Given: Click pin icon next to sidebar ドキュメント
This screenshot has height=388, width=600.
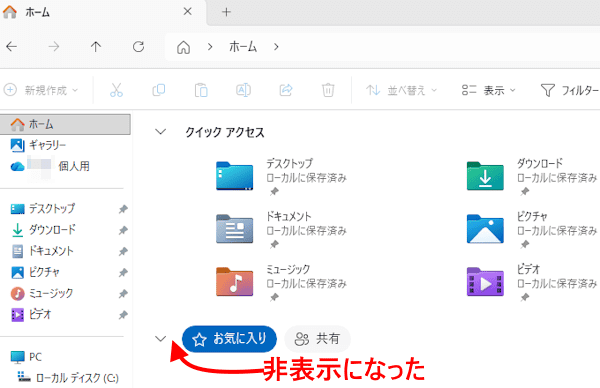Looking at the screenshot, I should [123, 251].
